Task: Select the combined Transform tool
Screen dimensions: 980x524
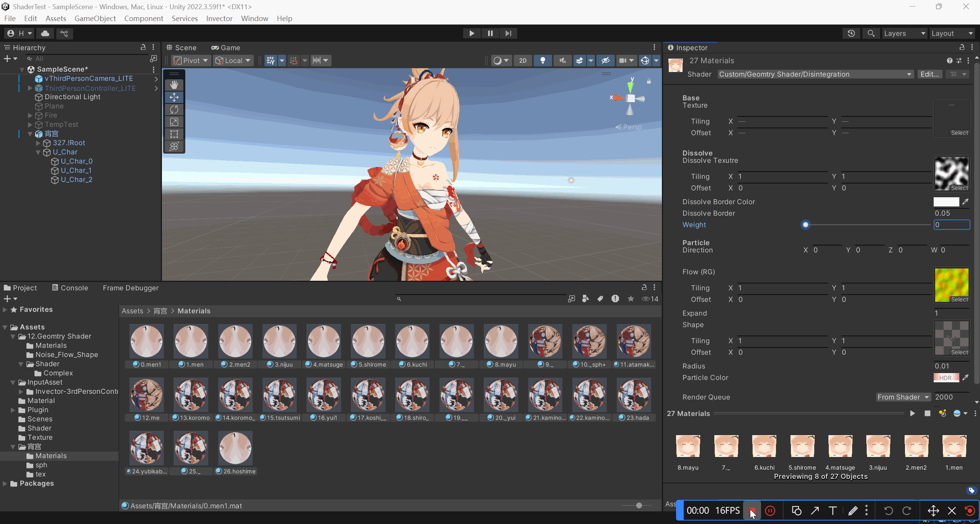Action: click(x=174, y=146)
